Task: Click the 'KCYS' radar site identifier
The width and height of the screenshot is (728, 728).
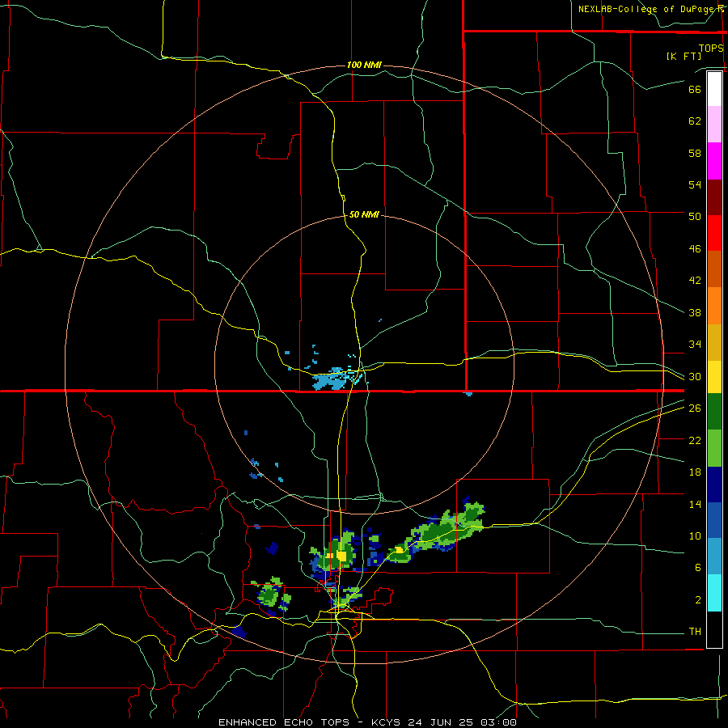Action: [387, 722]
